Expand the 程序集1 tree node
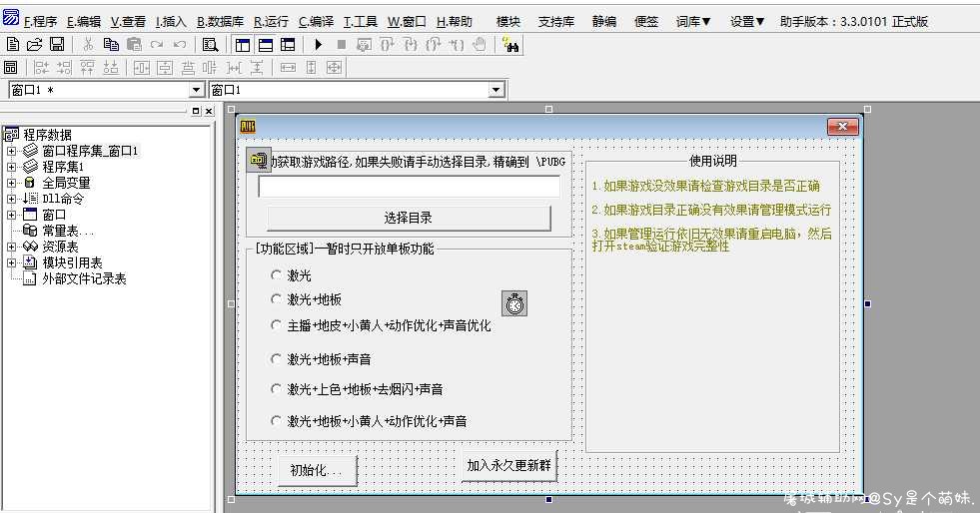This screenshot has width=980, height=513. (x=11, y=167)
